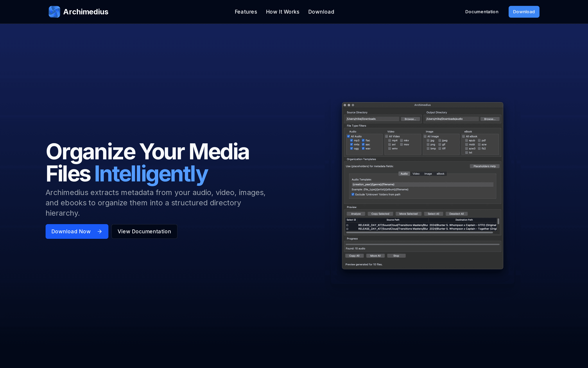Check the pdf filter
588x368 pixels.
point(479,140)
